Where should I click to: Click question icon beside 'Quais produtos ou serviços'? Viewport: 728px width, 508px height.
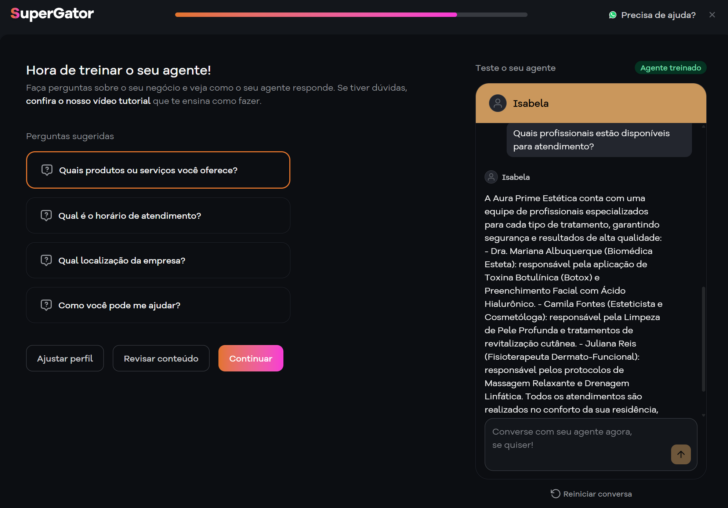tap(46, 170)
